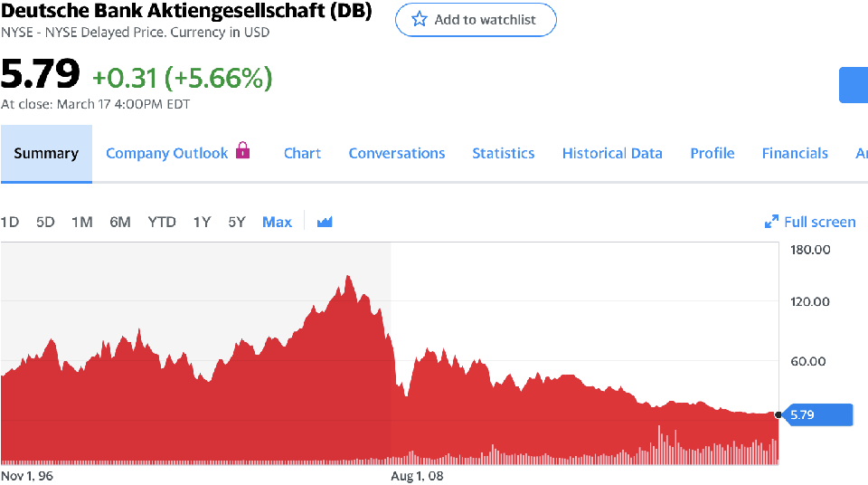Click the Full screen expand arrows icon
Viewport: 868px width, 485px height.
[771, 222]
